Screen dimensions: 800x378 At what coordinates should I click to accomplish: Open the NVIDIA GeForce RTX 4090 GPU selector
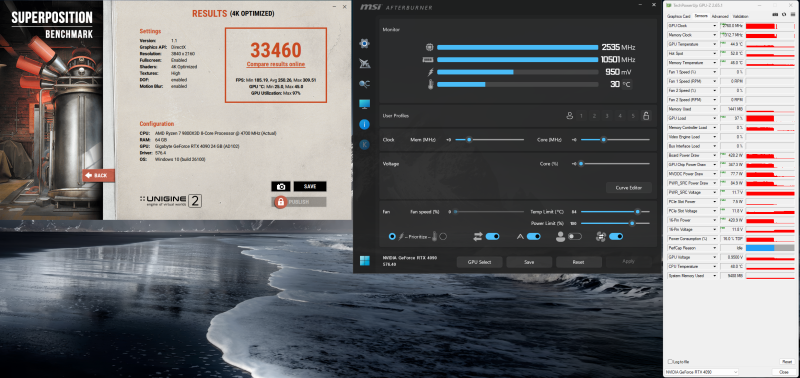(x=702, y=372)
